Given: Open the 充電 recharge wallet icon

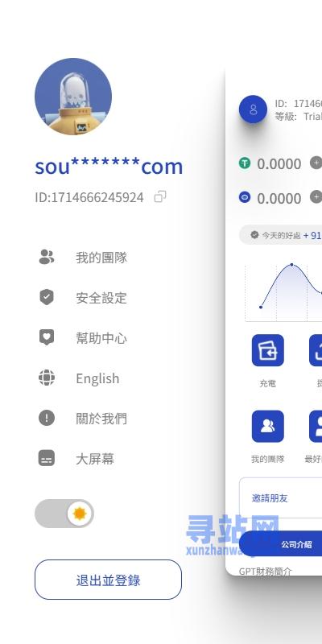Looking at the screenshot, I should click(x=268, y=350).
